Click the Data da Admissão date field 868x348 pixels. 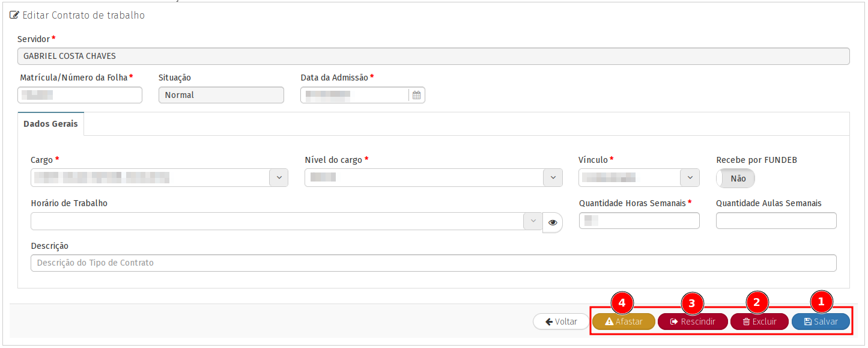pos(354,95)
